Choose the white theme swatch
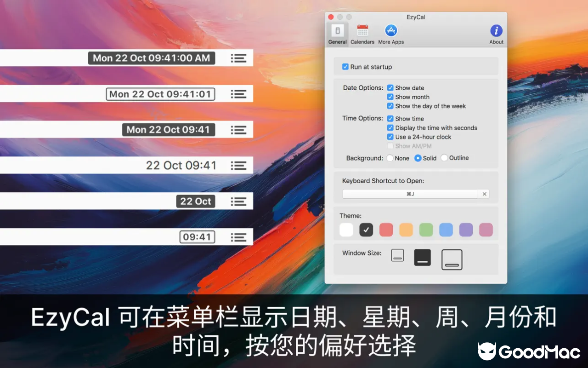Image resolution: width=588 pixels, height=368 pixels. tap(346, 230)
